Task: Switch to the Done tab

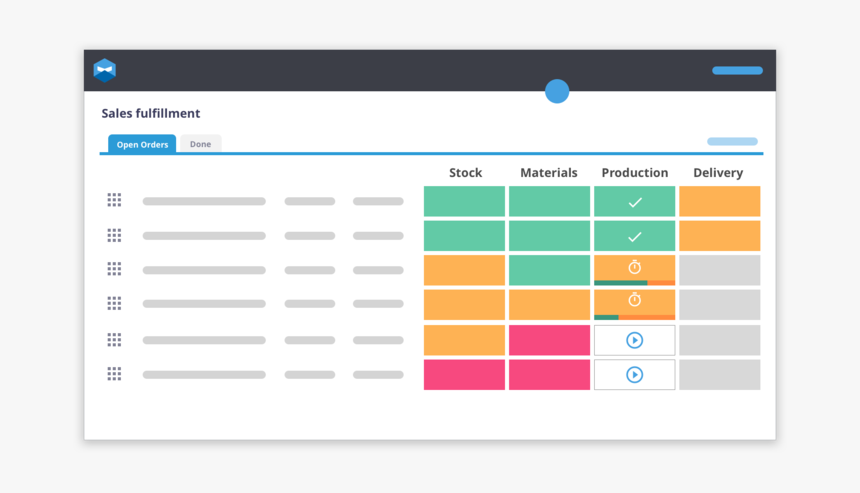Action: pyautogui.click(x=201, y=145)
